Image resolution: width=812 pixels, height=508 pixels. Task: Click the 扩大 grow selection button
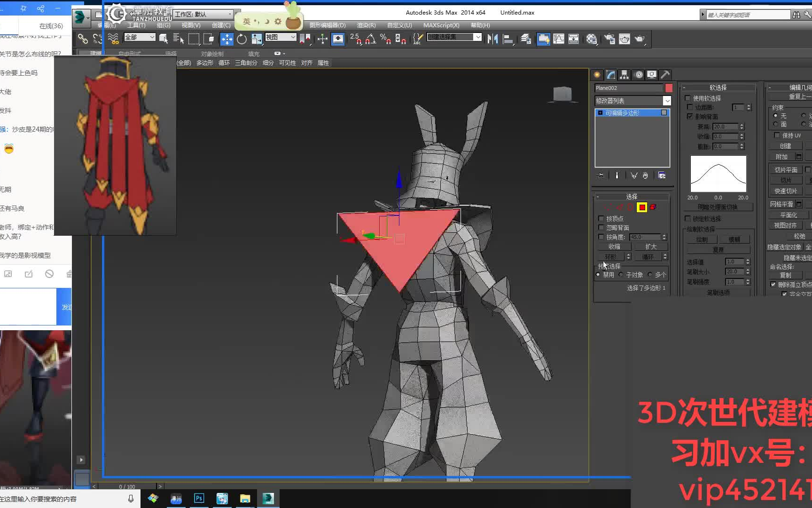point(651,246)
